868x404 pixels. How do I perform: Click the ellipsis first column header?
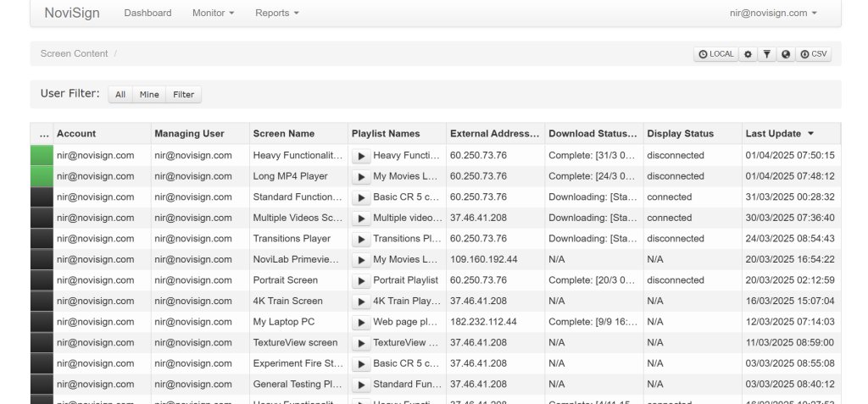click(42, 133)
